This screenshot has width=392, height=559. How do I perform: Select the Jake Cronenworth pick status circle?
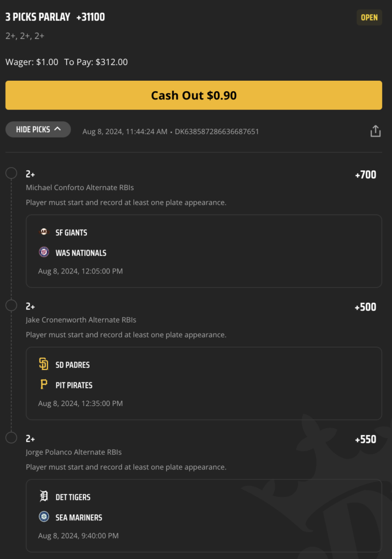(x=11, y=305)
